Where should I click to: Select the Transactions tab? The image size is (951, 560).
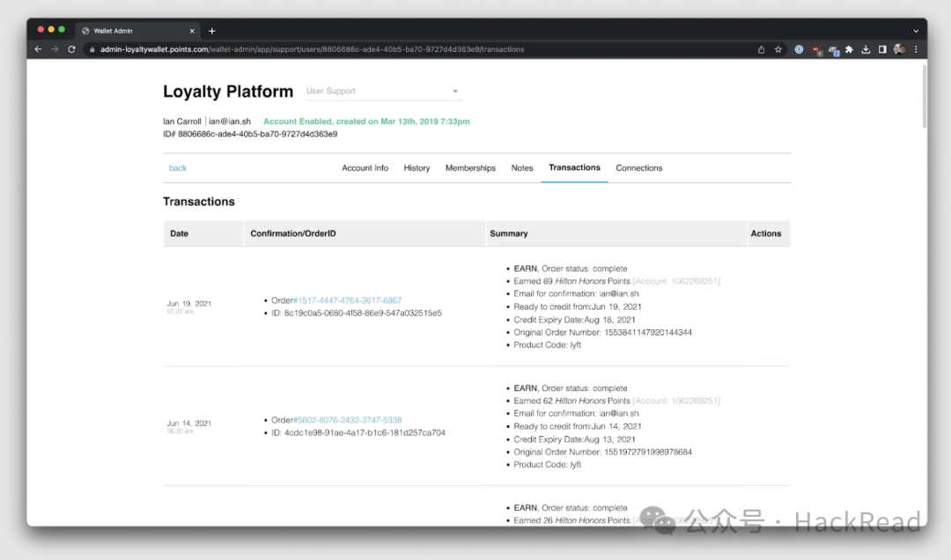(574, 167)
